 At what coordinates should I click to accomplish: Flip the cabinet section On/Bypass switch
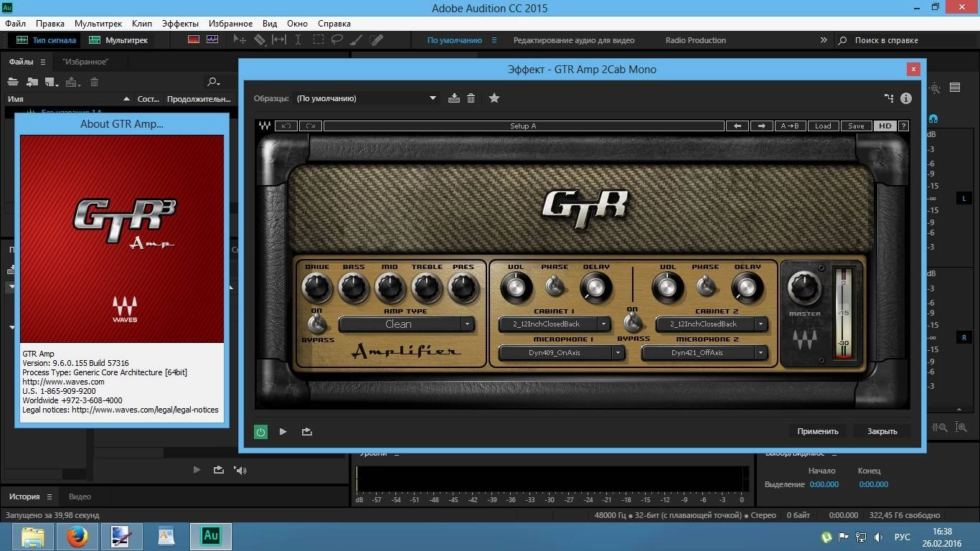click(633, 322)
